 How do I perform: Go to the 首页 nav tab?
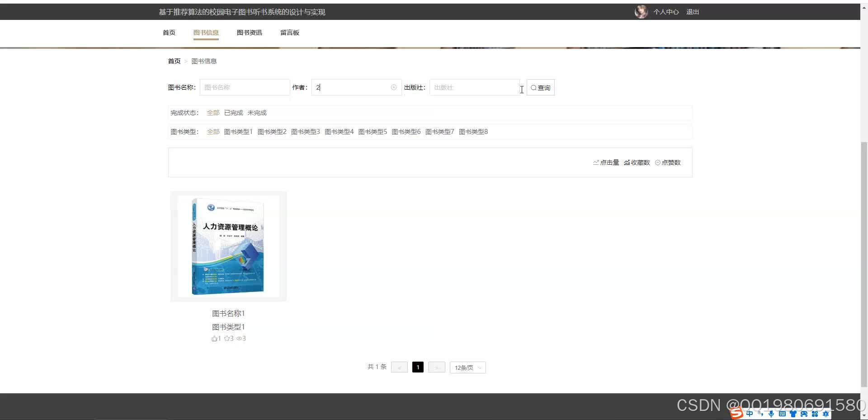click(x=169, y=33)
